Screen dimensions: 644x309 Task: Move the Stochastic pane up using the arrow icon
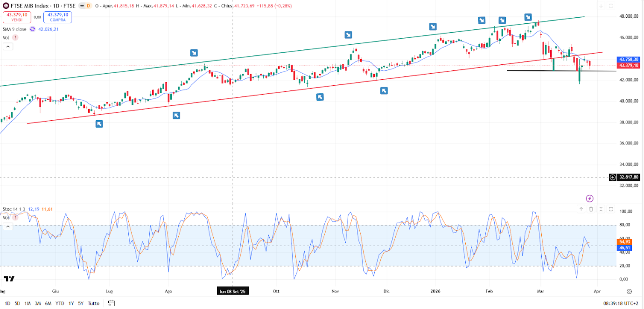coord(581,209)
